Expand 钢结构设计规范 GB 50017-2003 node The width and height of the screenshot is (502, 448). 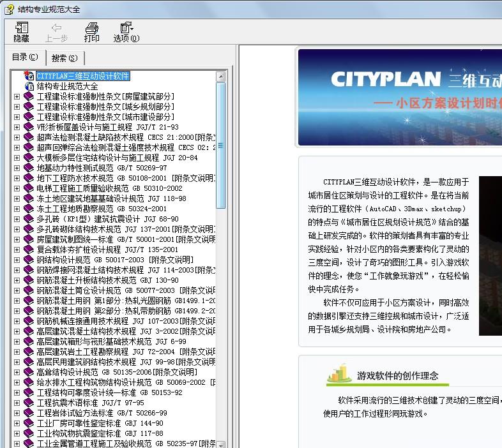pyautogui.click(x=17, y=260)
